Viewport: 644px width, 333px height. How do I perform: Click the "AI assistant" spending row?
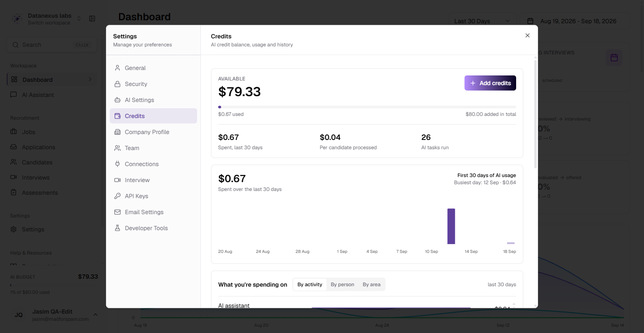[x=367, y=305]
